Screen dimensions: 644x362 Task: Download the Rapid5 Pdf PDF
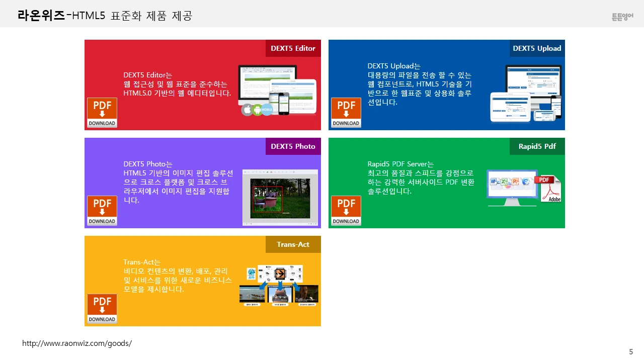click(x=346, y=211)
